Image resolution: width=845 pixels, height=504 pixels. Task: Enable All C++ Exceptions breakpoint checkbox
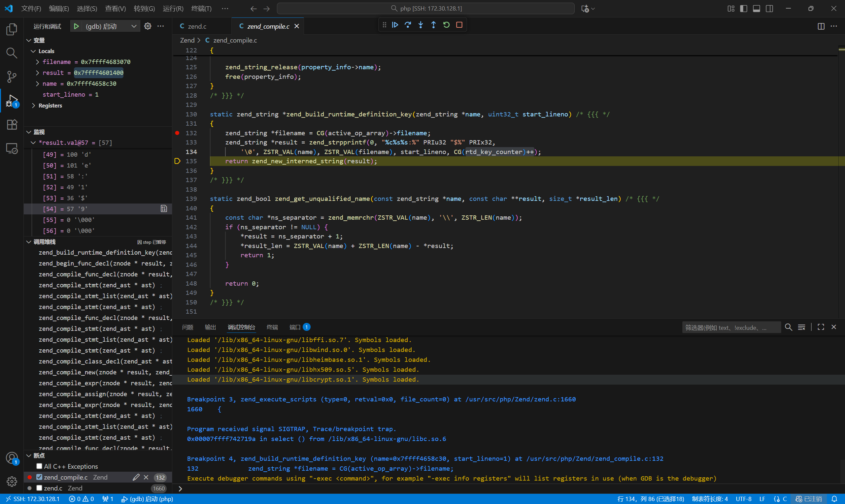coord(39,466)
